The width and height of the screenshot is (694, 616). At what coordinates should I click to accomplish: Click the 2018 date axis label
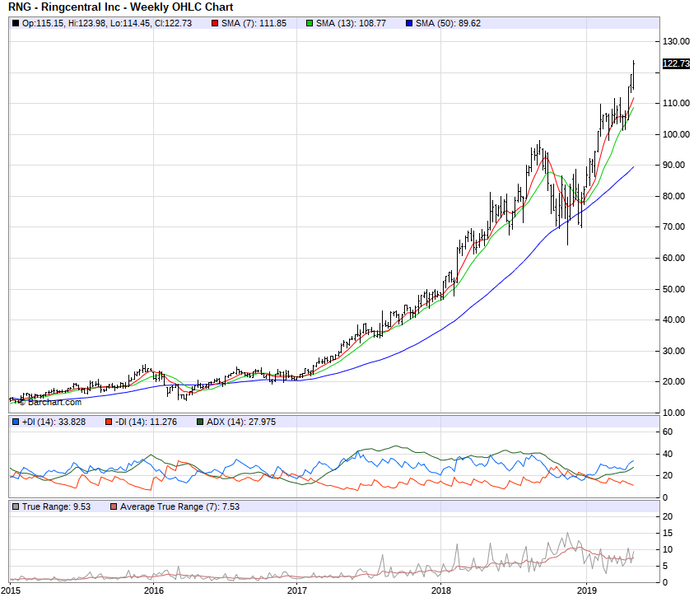pyautogui.click(x=441, y=590)
